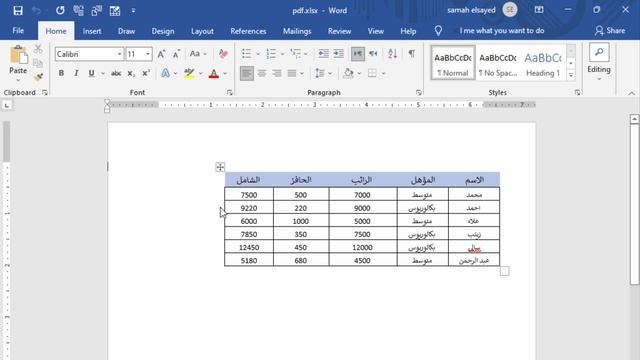Viewport: 640px width, 360px height.
Task: Click the table resize handle
Action: tap(504, 271)
